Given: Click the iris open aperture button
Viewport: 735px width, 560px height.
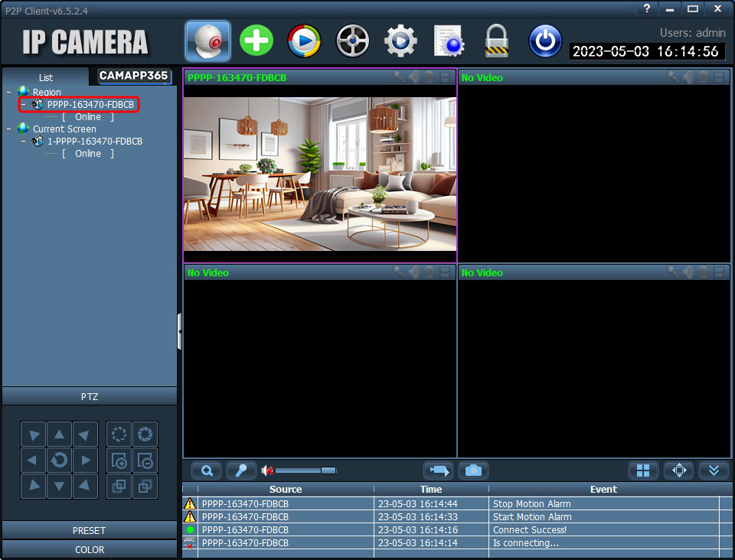Looking at the screenshot, I should click(x=145, y=435).
